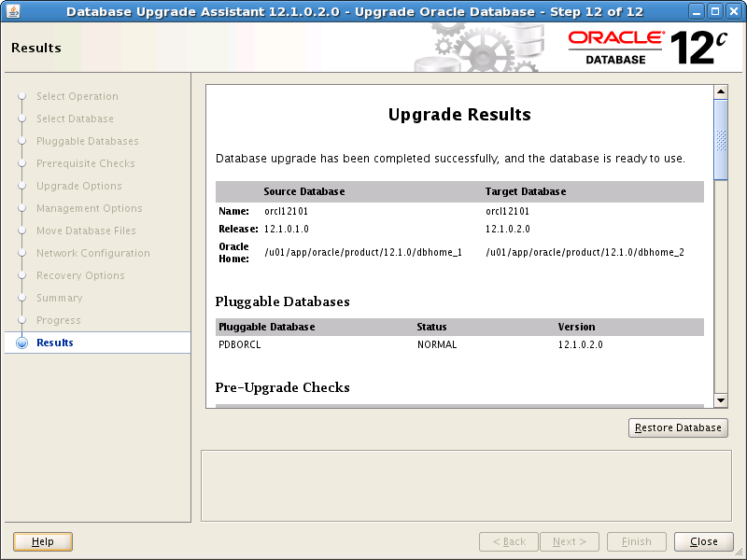Click the source Oracle Home path dbhome_1

tap(363, 252)
